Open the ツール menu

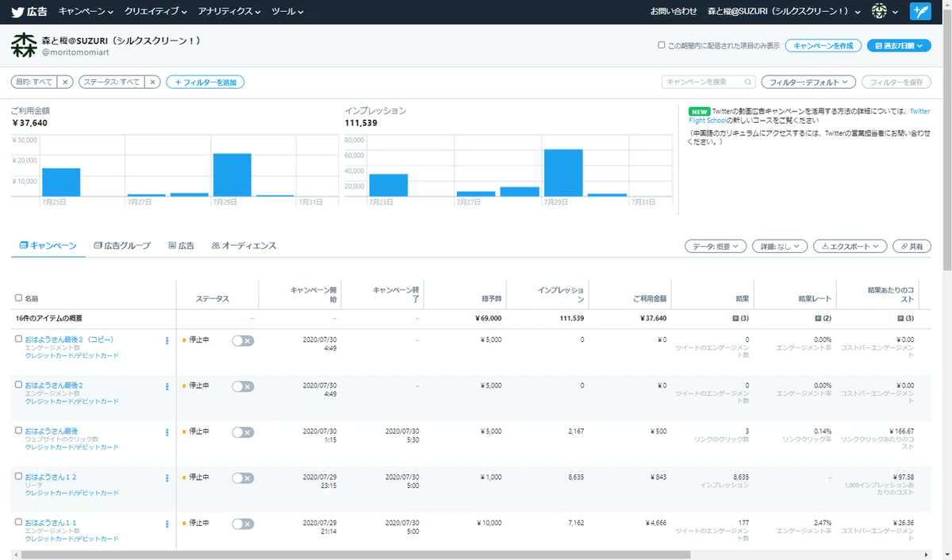[x=287, y=11]
